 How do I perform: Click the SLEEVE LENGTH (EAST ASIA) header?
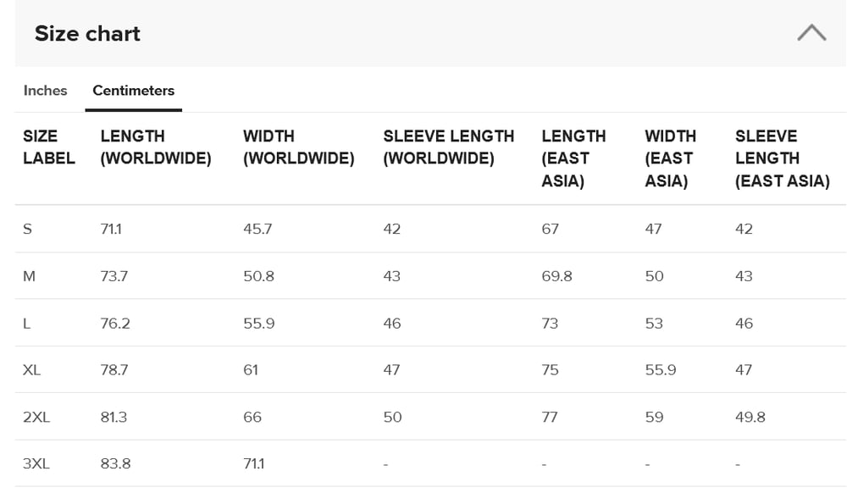(x=782, y=158)
